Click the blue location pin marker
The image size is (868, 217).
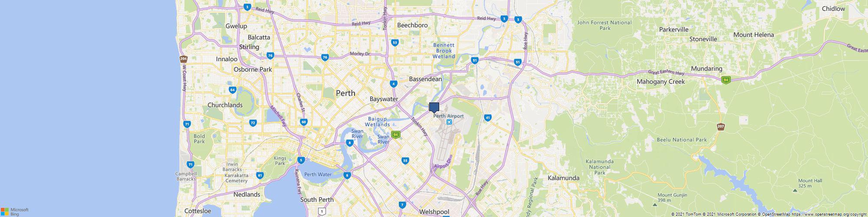[434, 108]
